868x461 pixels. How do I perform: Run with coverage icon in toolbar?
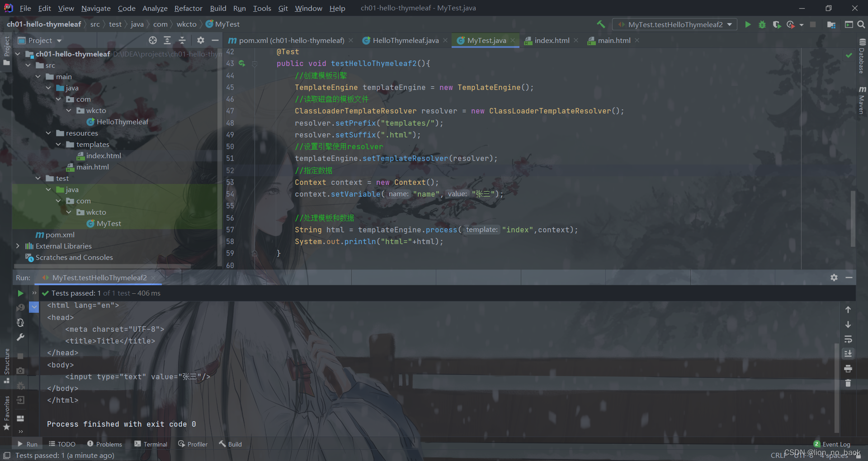coord(777,24)
